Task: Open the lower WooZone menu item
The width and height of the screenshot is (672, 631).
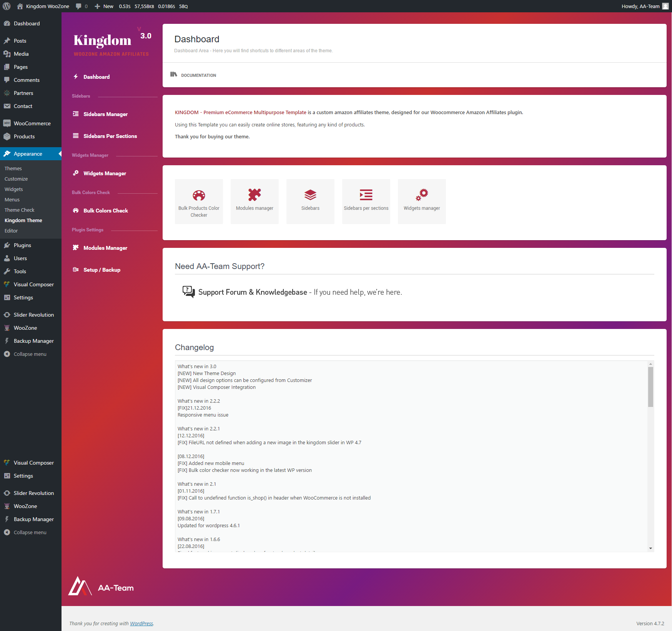Action: (x=31, y=506)
